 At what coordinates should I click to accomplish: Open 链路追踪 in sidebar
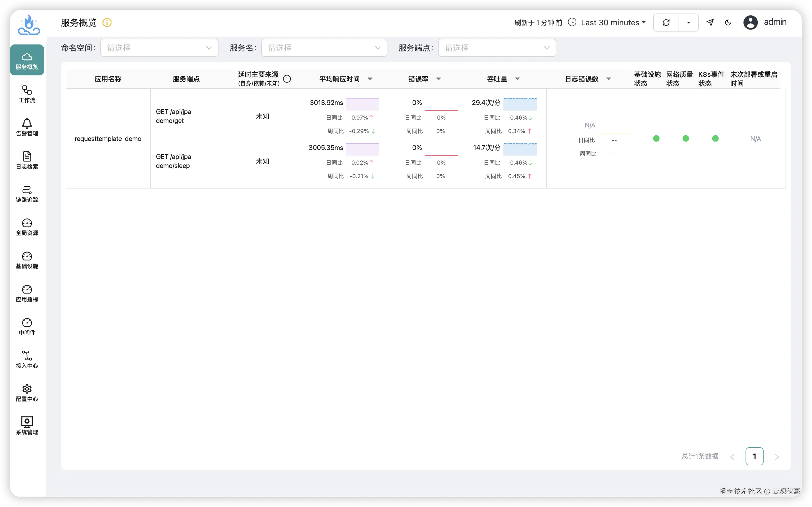click(27, 194)
